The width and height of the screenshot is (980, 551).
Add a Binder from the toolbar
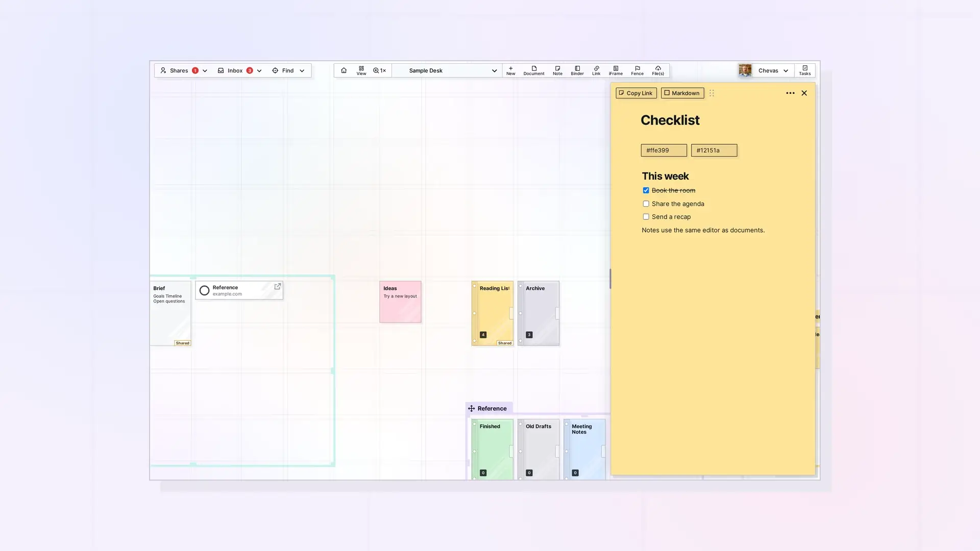[577, 70]
